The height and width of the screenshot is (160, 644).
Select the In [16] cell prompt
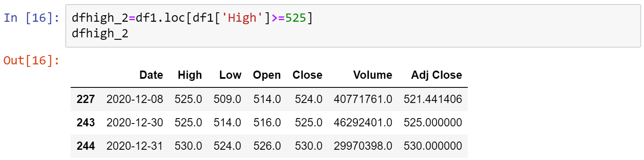[32, 18]
